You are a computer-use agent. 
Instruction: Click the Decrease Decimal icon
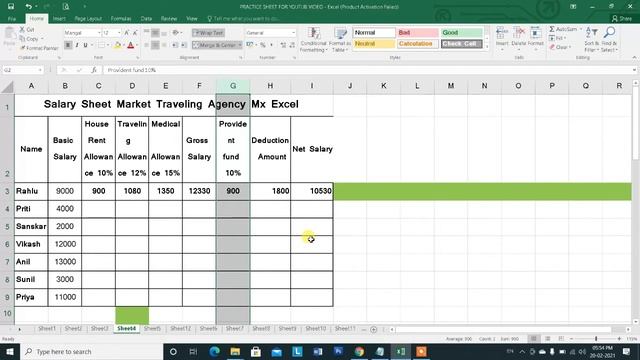[292, 45]
